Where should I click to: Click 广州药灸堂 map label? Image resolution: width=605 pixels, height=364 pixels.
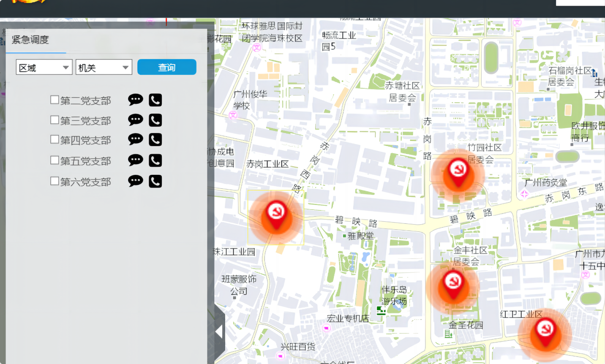point(546,182)
